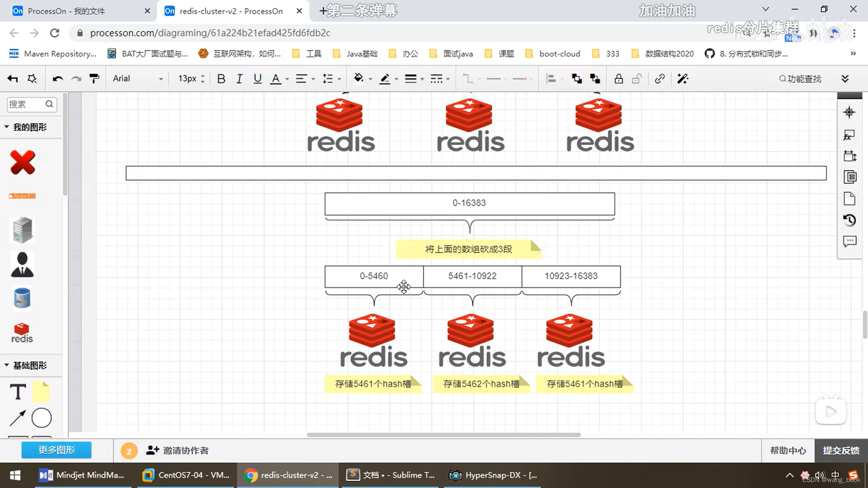Toggle bold formatting
This screenshot has height=488, width=868.
pyautogui.click(x=221, y=79)
